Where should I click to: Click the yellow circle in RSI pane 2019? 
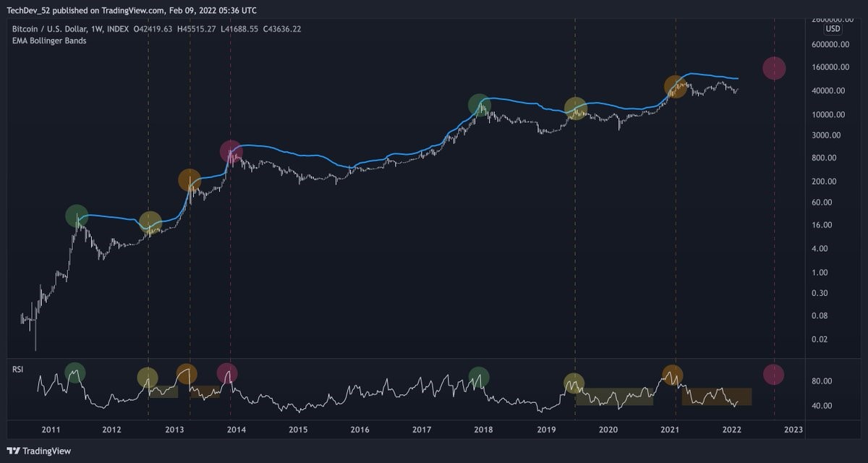point(574,383)
